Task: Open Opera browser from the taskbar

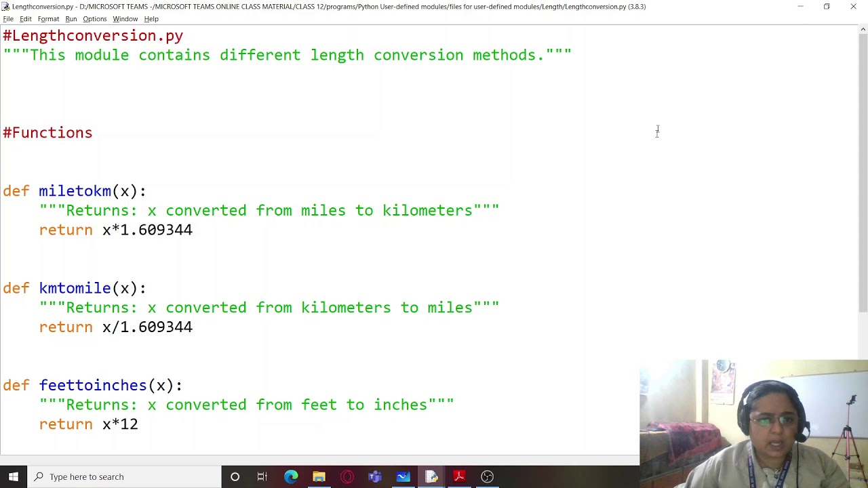Action: point(347,476)
